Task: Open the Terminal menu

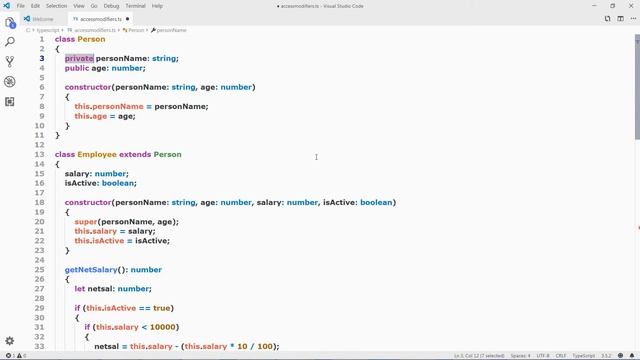Action: (136, 6)
